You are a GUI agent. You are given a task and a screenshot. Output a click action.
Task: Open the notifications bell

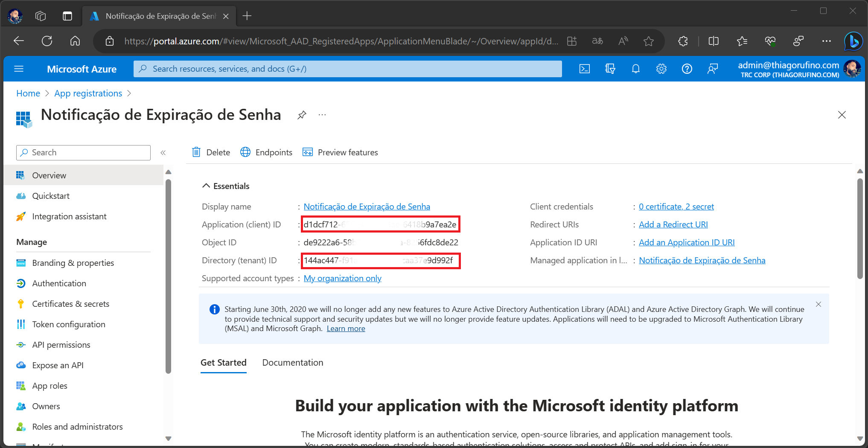[635, 69]
